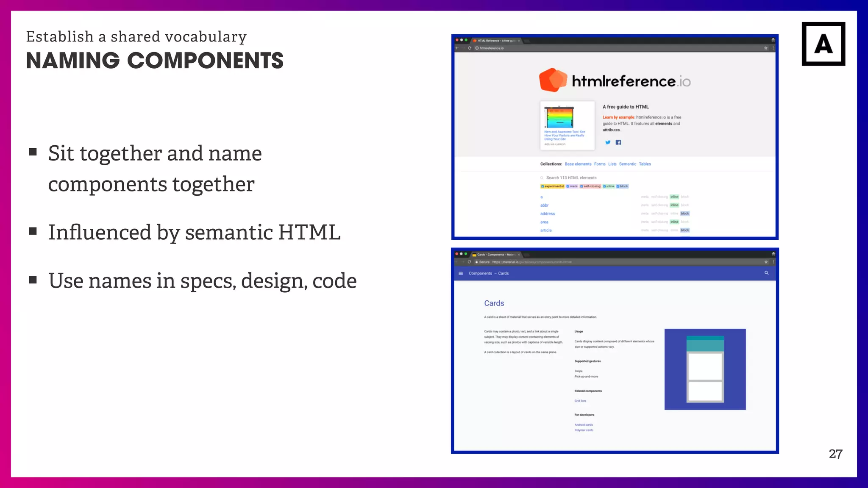Click the Cards illustration image on material.io

[x=705, y=369]
